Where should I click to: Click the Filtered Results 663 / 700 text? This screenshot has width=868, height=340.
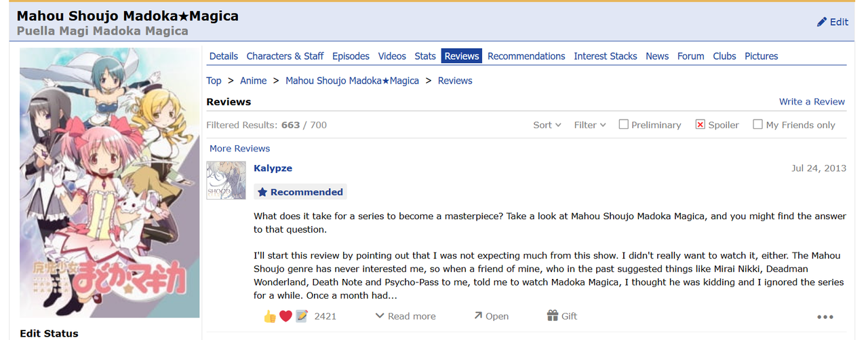tap(267, 125)
